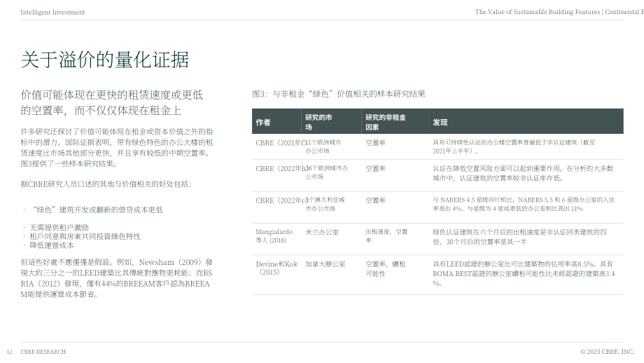644x363 pixels.
Task: Click the header The Value of Sustainable Building Features
Action: point(537,12)
